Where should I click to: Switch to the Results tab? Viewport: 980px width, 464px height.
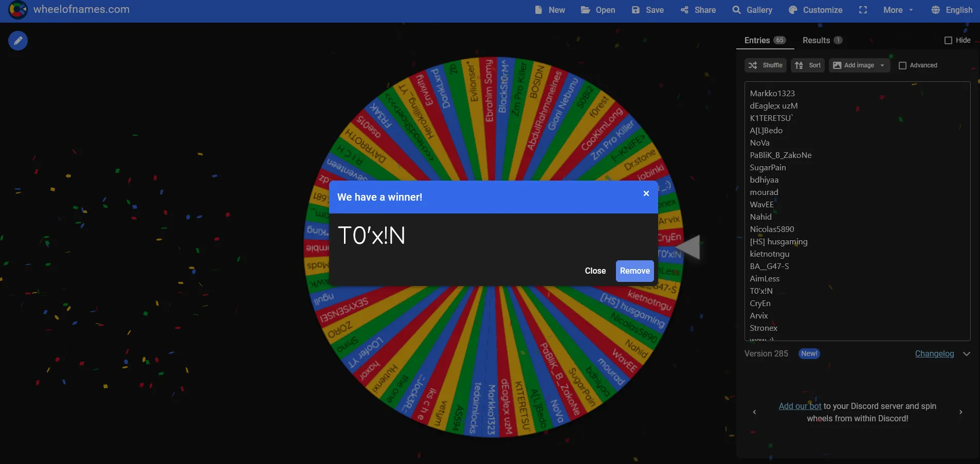coord(822,40)
